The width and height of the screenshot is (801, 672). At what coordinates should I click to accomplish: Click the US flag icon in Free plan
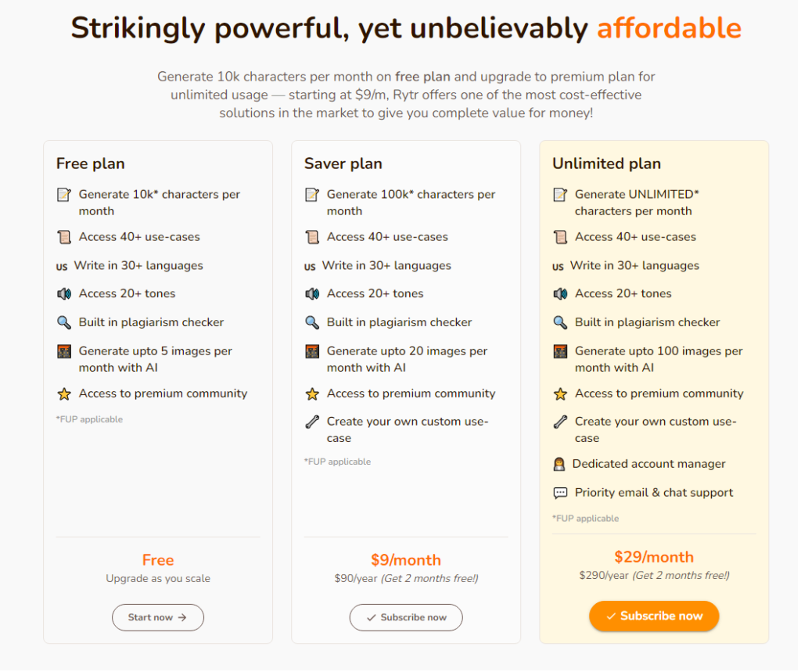pyautogui.click(x=62, y=267)
